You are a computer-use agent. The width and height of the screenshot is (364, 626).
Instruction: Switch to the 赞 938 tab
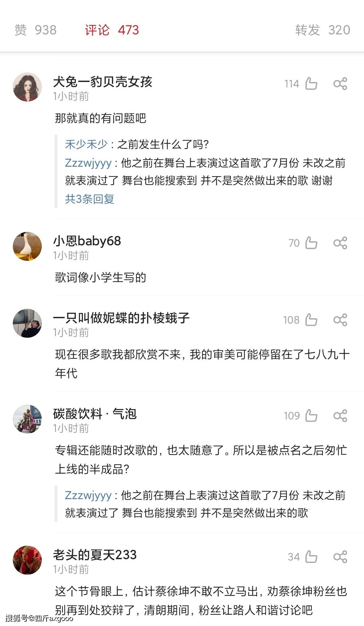click(x=35, y=30)
